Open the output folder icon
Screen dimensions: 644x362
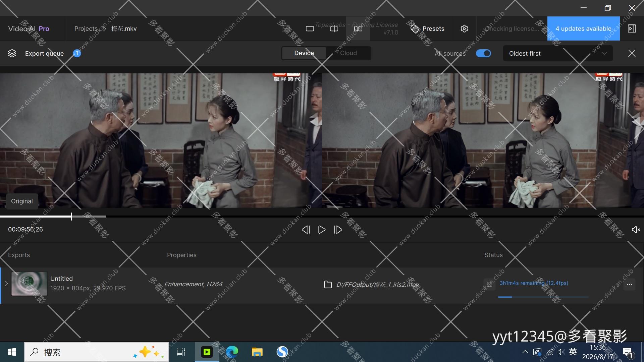coord(328,285)
